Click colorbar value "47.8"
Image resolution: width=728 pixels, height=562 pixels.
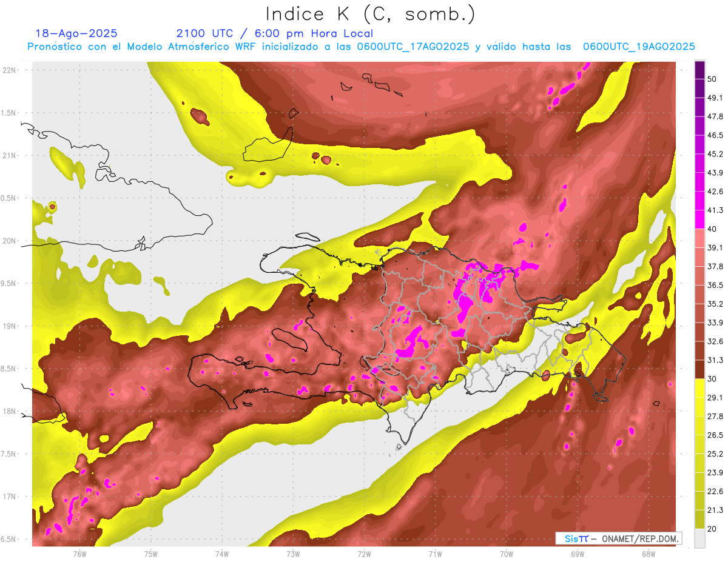pos(715,116)
